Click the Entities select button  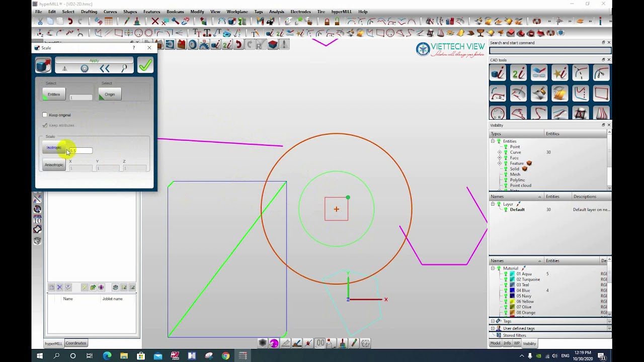click(x=54, y=95)
